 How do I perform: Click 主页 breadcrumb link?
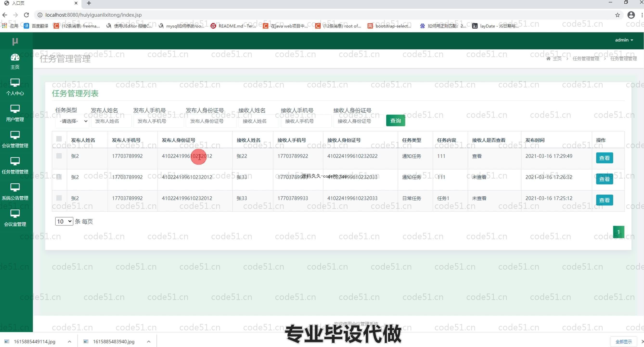[557, 59]
